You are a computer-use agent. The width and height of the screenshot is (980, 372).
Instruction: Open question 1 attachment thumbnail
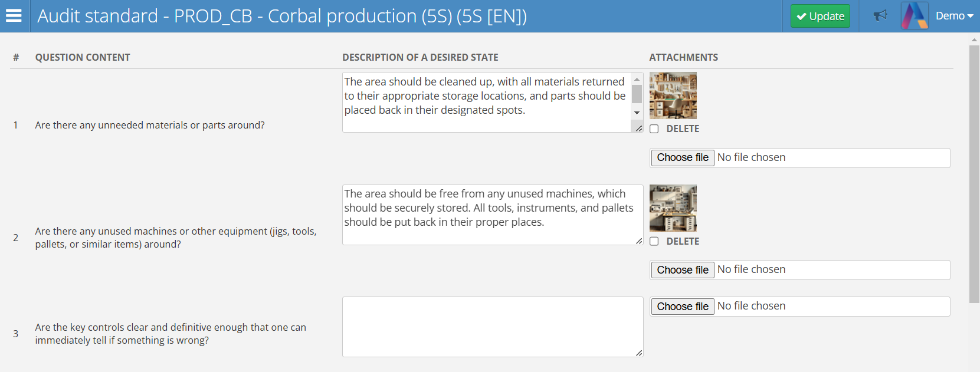pyautogui.click(x=673, y=96)
